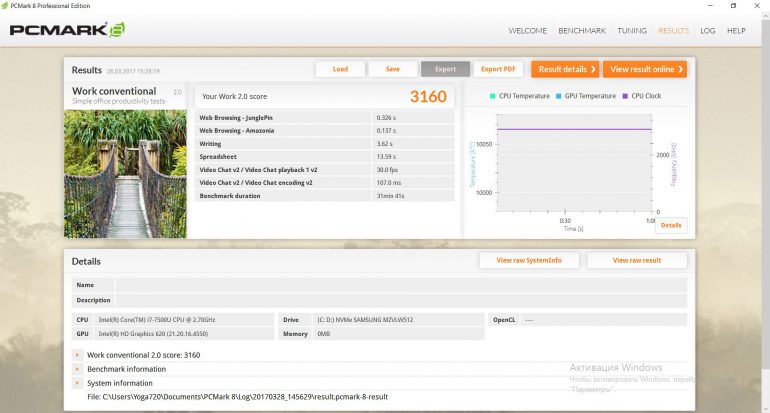The width and height of the screenshot is (770, 413).
Task: Click the Description input field
Action: coord(401,300)
